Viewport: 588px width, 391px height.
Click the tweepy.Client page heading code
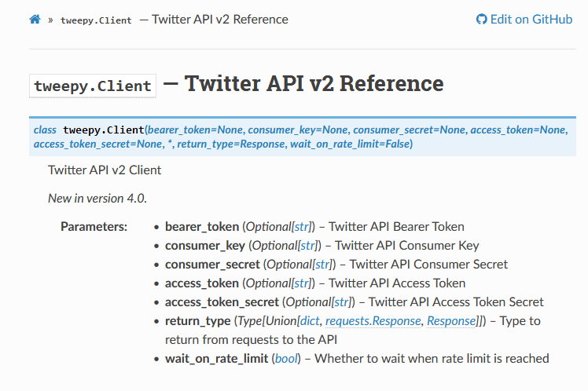coord(93,86)
